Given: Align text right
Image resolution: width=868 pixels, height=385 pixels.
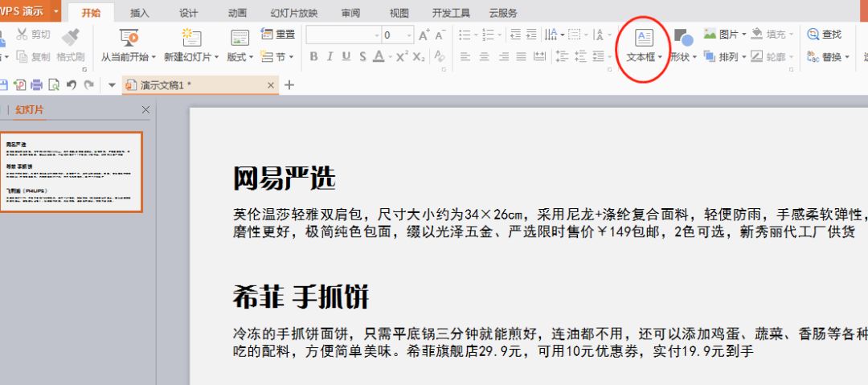Looking at the screenshot, I should [x=503, y=56].
